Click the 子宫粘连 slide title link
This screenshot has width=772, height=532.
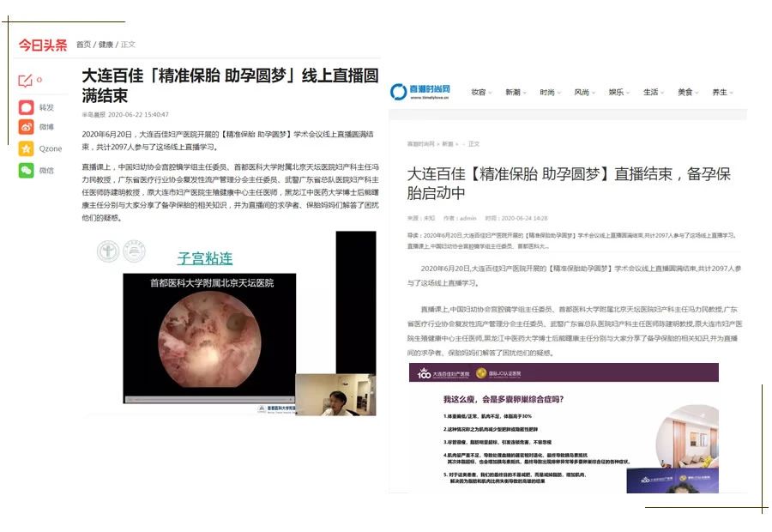click(x=205, y=257)
